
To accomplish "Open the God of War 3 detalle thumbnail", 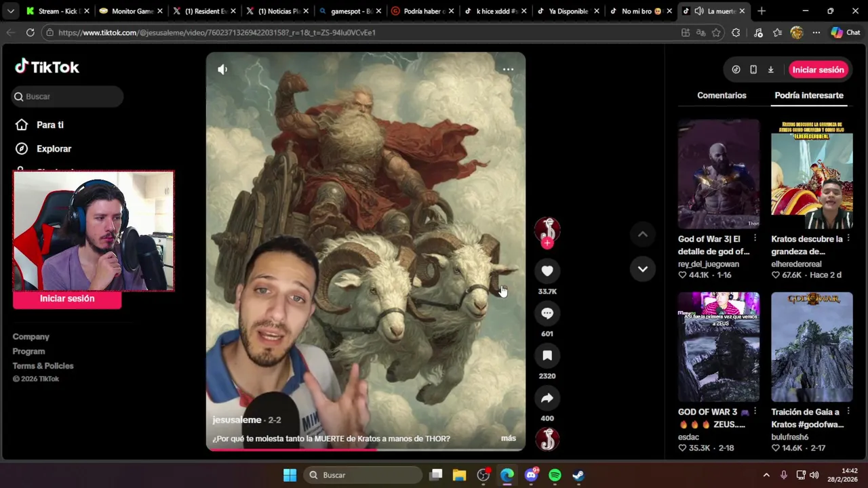I will (x=719, y=174).
